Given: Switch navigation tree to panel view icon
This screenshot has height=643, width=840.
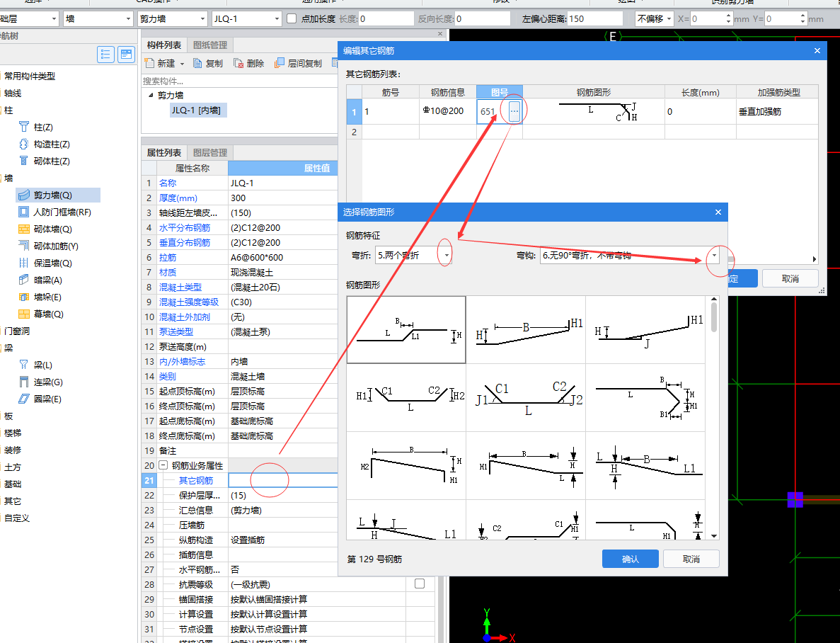Looking at the screenshot, I should tap(127, 54).
